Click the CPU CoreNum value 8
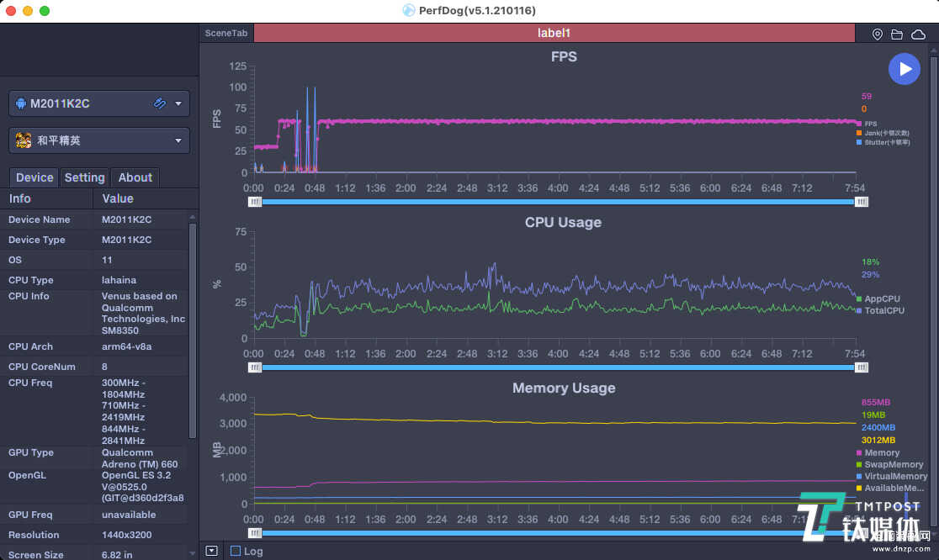 [x=104, y=367]
